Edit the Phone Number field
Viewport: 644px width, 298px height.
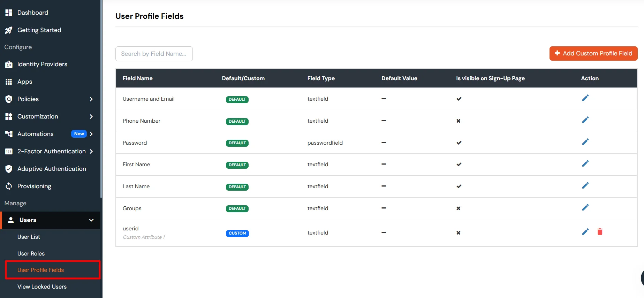[x=585, y=120]
